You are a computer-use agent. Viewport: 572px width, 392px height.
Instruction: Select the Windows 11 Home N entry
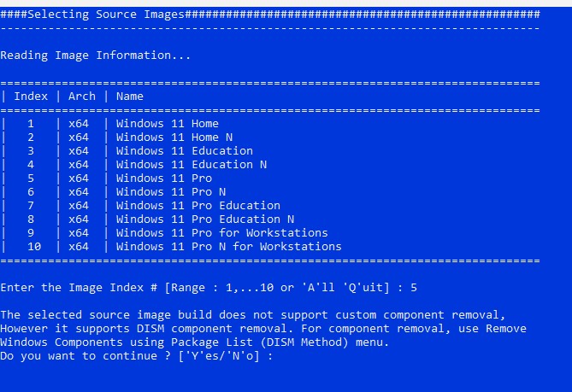click(174, 137)
